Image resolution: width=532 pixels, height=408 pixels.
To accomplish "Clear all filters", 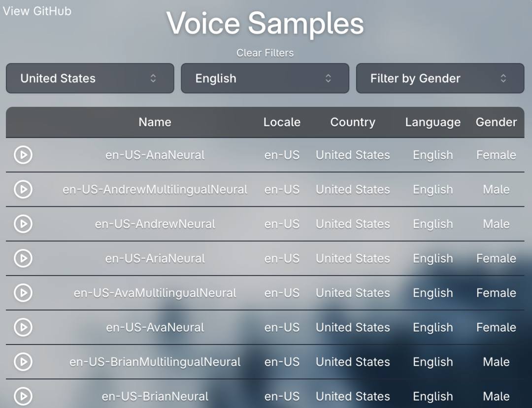I will point(265,53).
